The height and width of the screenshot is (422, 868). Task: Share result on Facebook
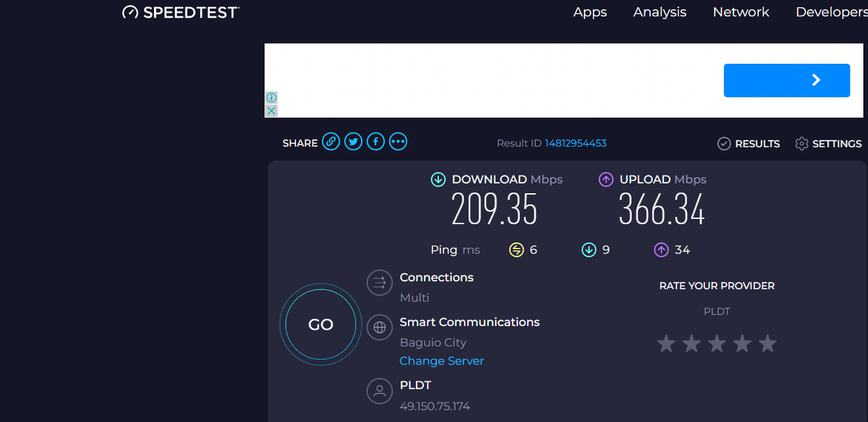coord(376,142)
